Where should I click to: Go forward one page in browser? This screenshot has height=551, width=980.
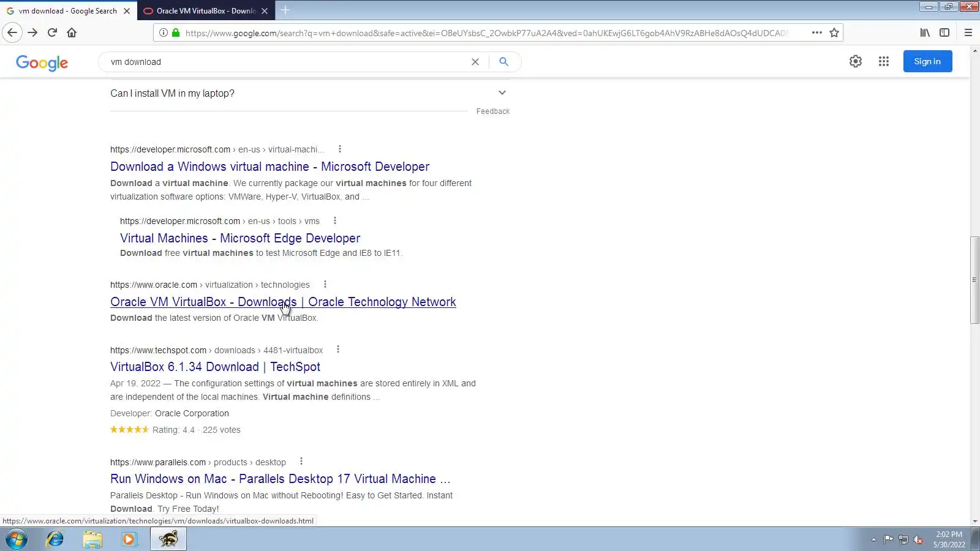[32, 32]
